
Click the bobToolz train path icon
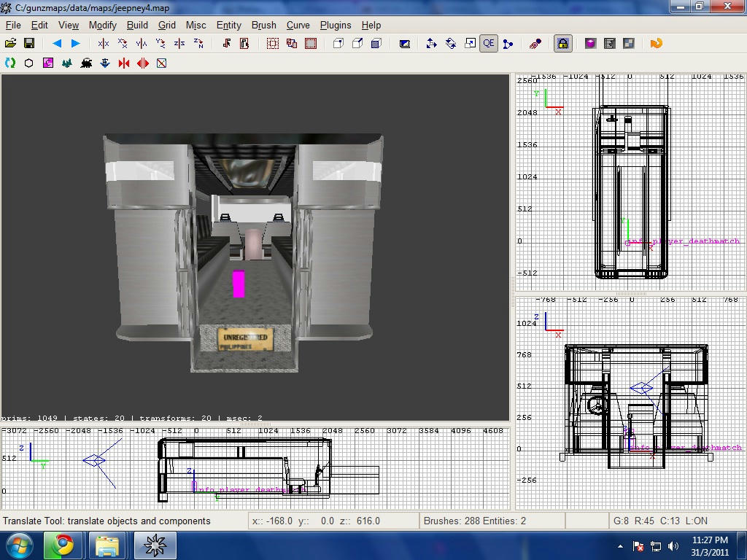pyautogui.click(x=86, y=63)
